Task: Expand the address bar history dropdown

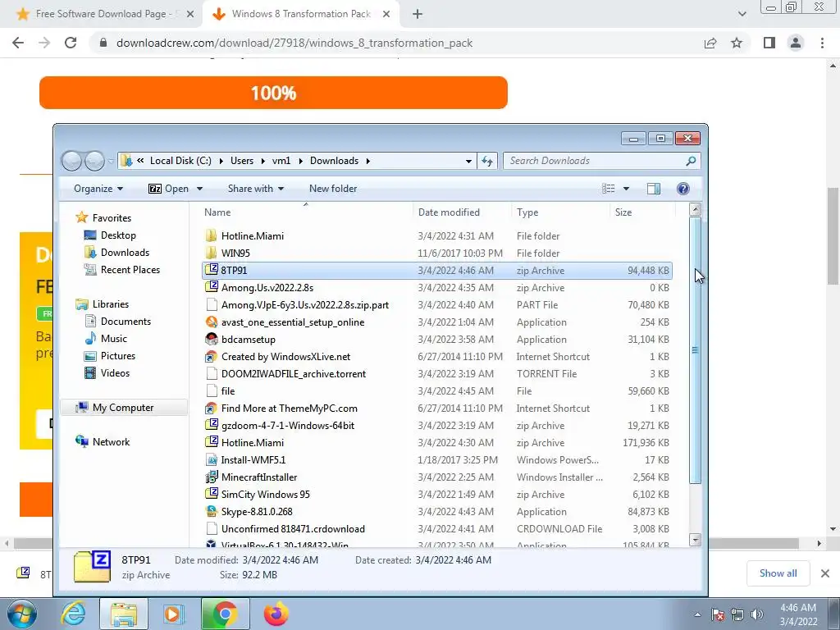Action: coord(468,161)
